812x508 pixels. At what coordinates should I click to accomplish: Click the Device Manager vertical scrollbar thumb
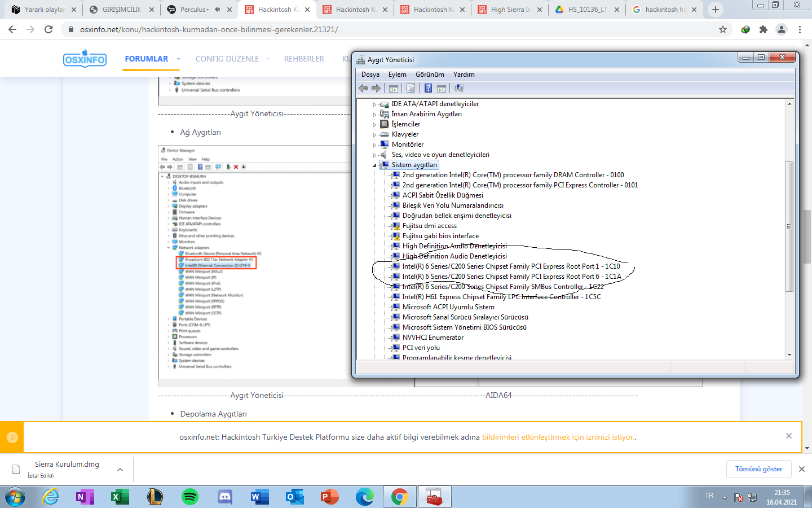pos(789,226)
